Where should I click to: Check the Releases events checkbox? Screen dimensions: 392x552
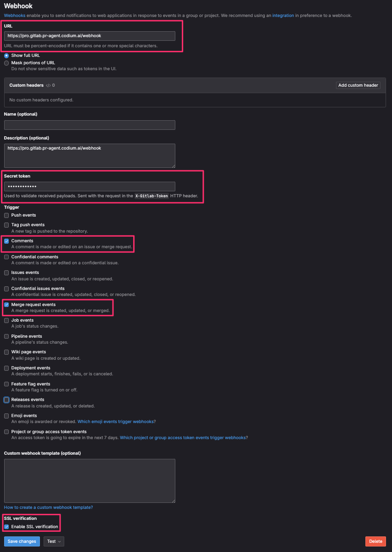point(6,400)
